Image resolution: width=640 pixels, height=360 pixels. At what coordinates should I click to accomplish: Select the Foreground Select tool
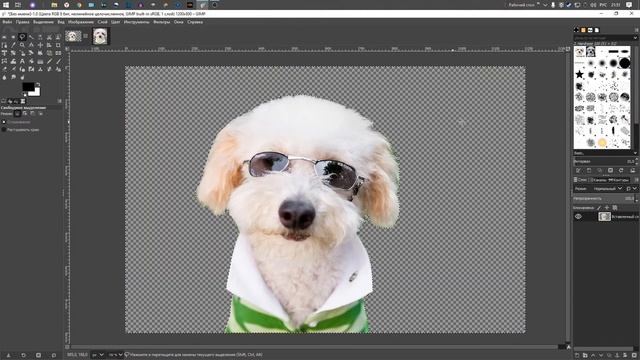click(58, 37)
